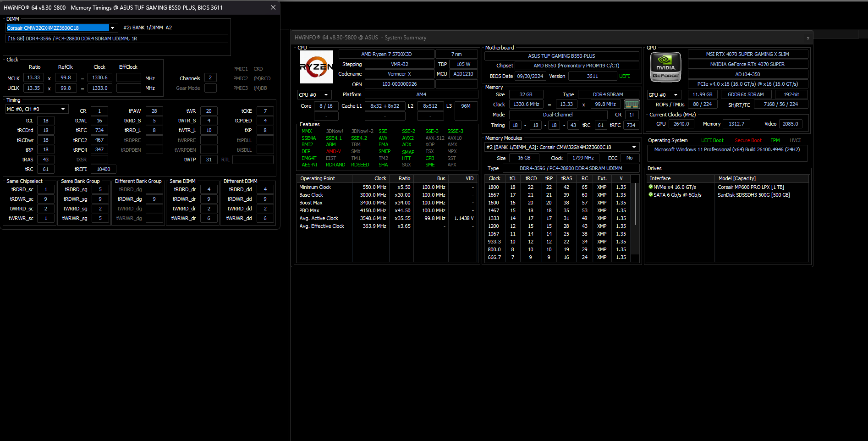The height and width of the screenshot is (441, 868).
Task: Click the BIOS Version 3611 value
Action: (592, 76)
